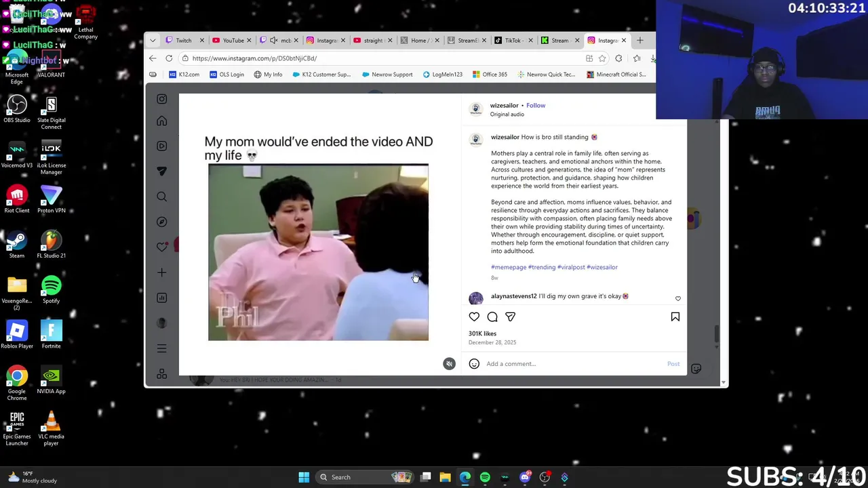Follow wizesailor account
868x488 pixels.
click(x=536, y=105)
